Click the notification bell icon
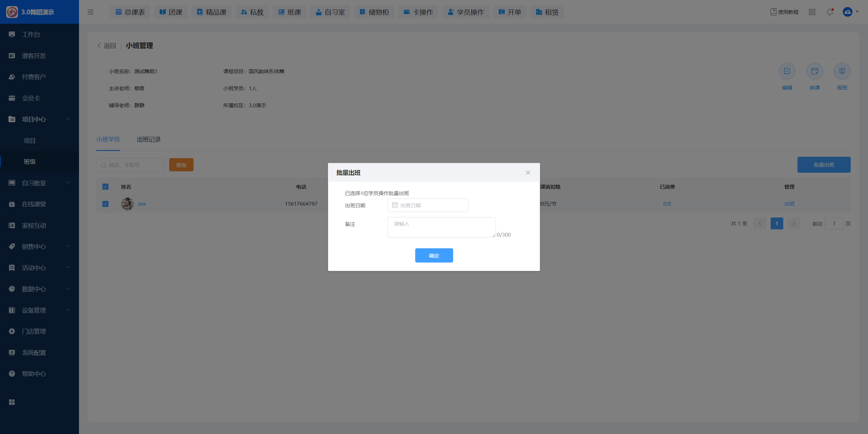 [830, 12]
